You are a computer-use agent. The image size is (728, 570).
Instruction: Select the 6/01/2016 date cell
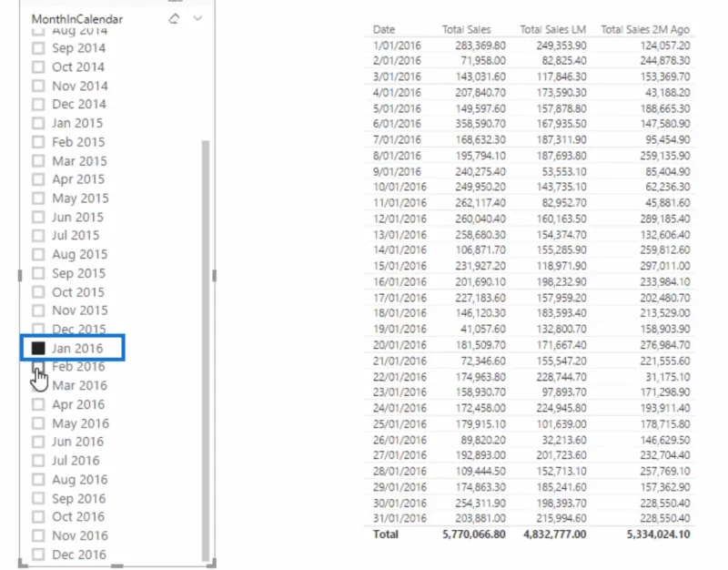(x=397, y=124)
